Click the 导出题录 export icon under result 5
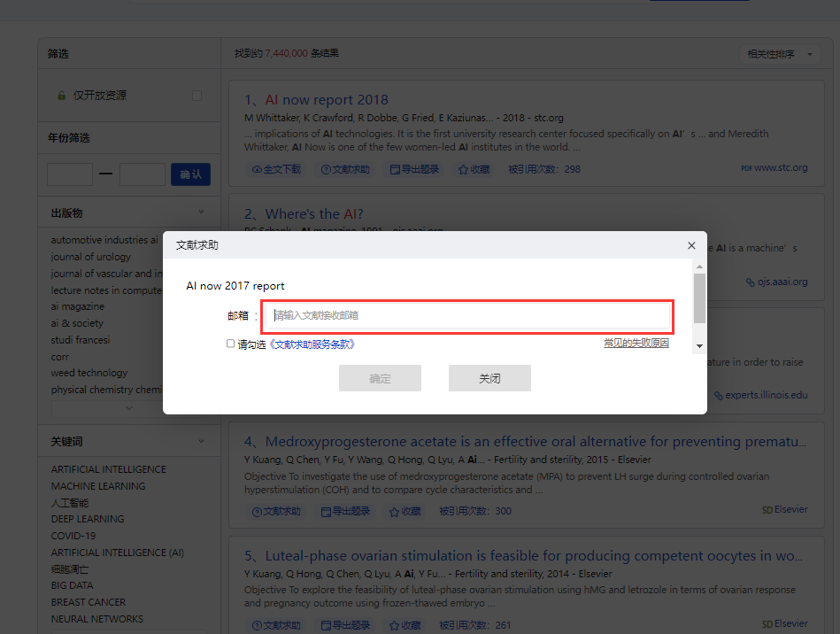Screen dimensions: 840x634 [x=326, y=625]
